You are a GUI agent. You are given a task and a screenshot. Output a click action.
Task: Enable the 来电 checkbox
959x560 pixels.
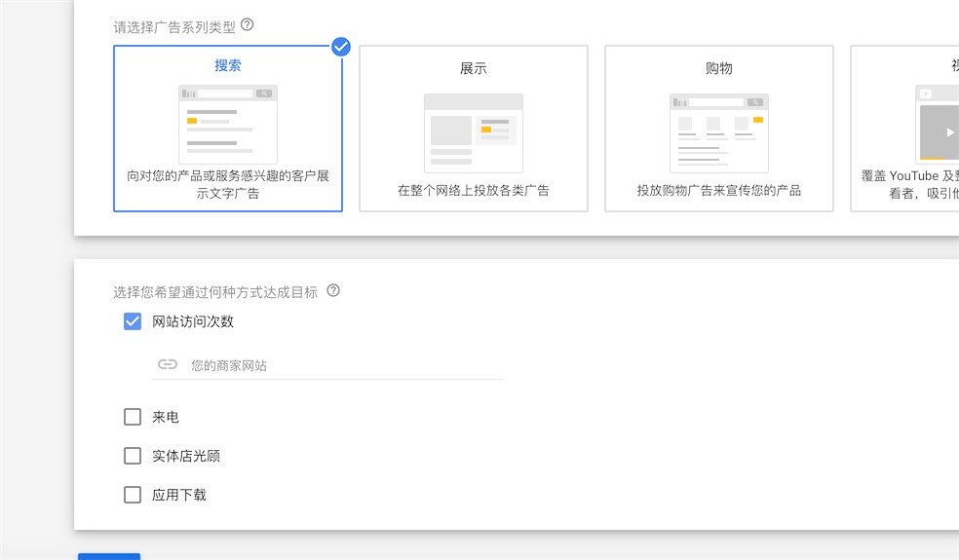[133, 417]
